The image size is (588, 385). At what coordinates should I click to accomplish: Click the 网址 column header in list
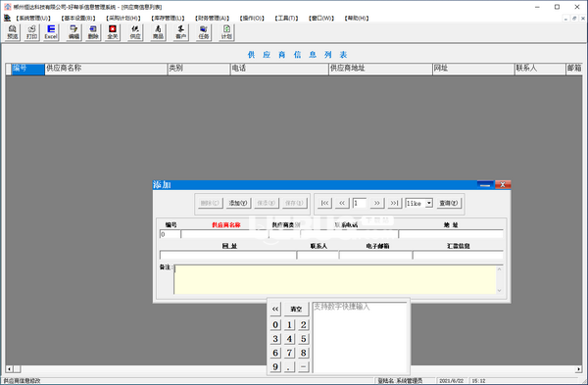click(473, 69)
